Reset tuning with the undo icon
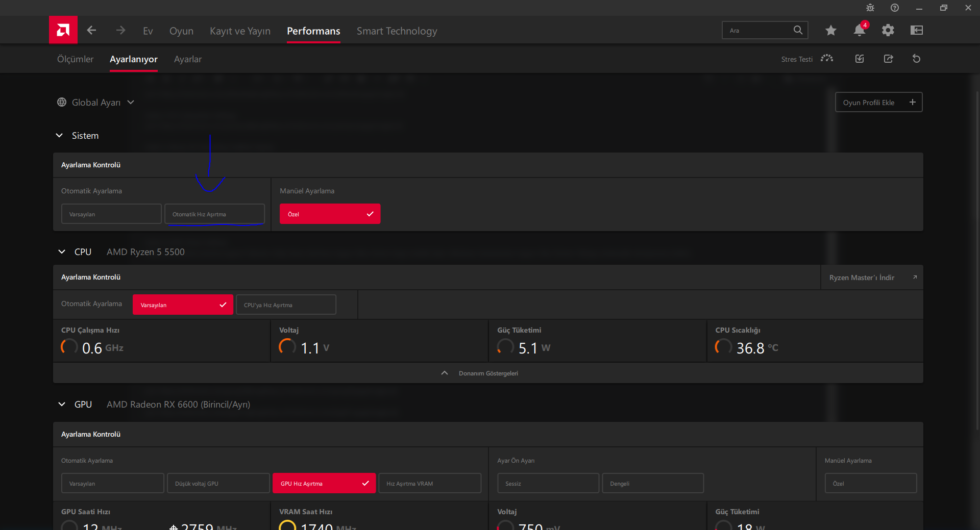The width and height of the screenshot is (980, 530). pos(917,59)
